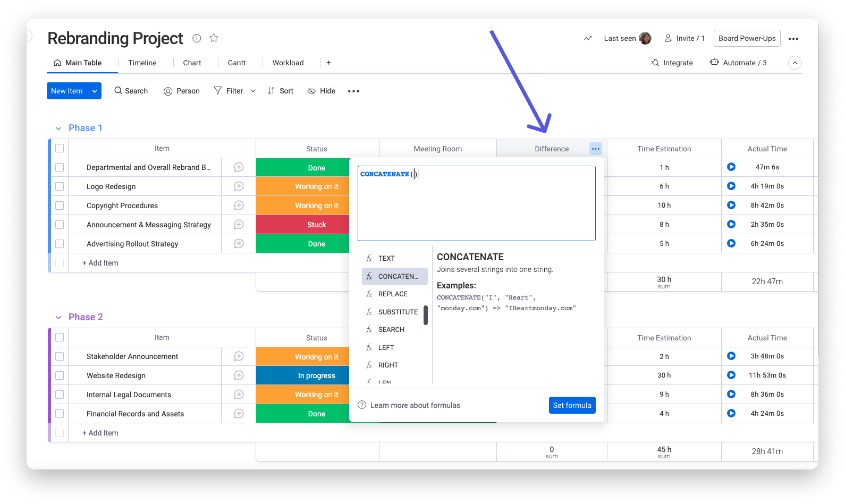Select all Phase 2 items checkbox

tap(60, 337)
